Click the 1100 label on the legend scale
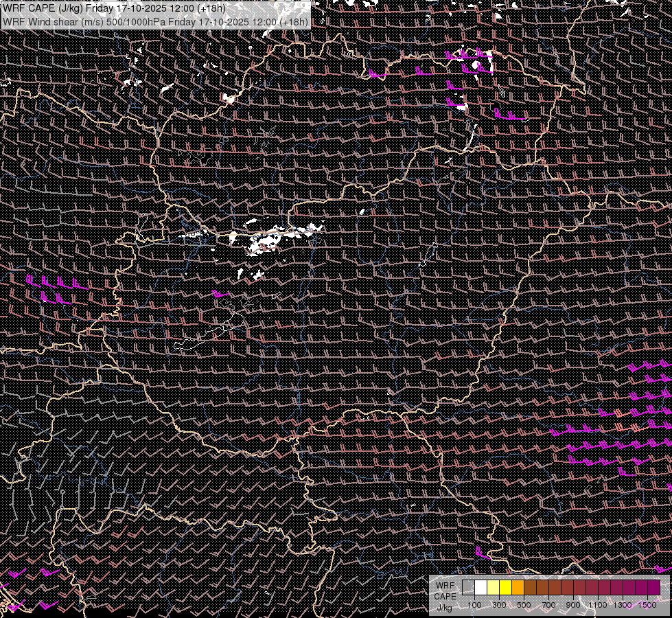 (x=598, y=605)
